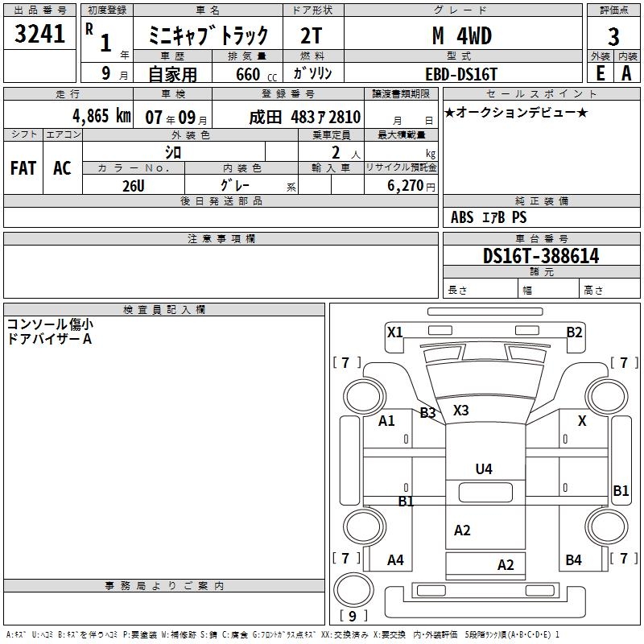
Task: Click the seating capacity 2 人
Action: pos(346,152)
